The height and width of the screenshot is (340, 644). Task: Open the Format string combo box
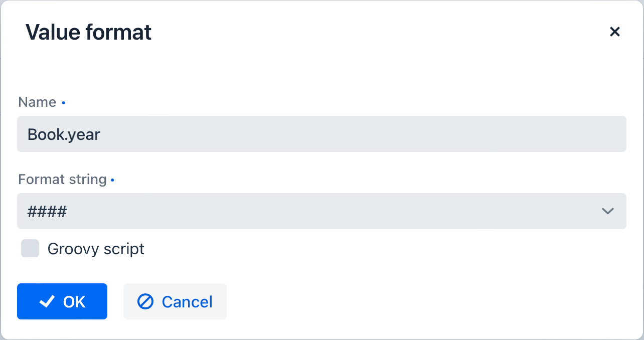coord(321,211)
